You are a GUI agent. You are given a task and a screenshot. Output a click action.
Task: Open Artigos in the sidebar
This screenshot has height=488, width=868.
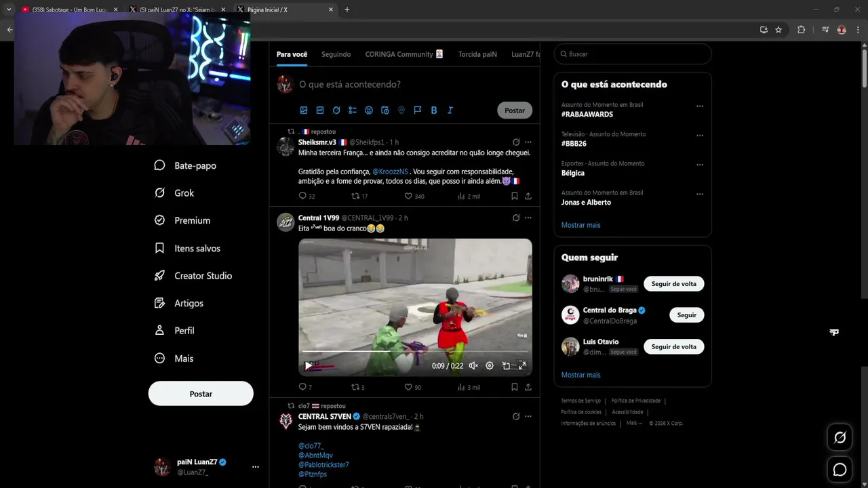(x=179, y=303)
